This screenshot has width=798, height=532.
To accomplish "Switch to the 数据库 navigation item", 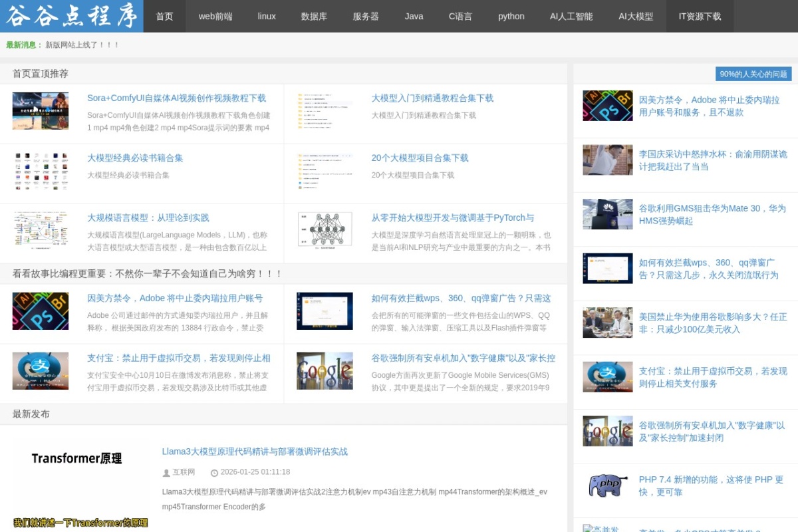I will pos(314,16).
